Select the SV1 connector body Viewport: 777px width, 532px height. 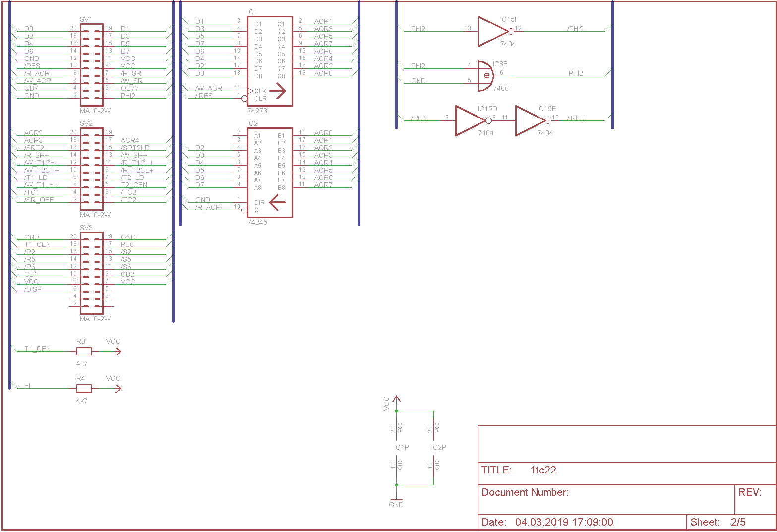point(92,64)
